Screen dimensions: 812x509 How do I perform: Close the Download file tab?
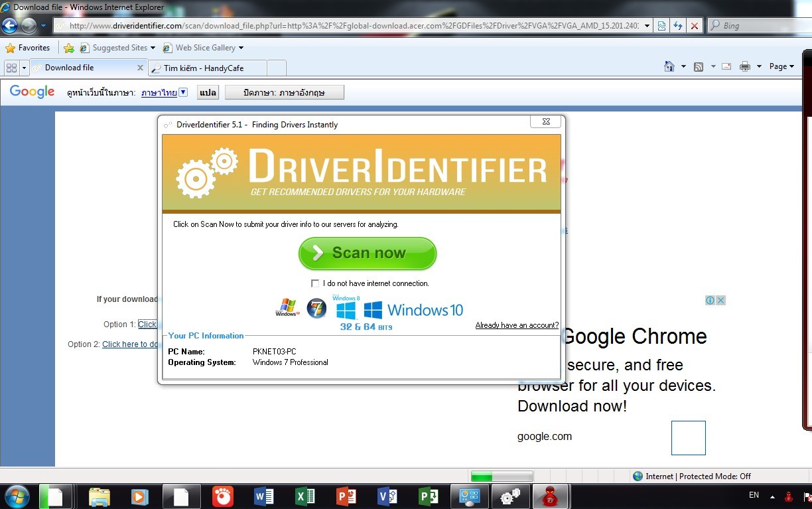[x=141, y=68]
